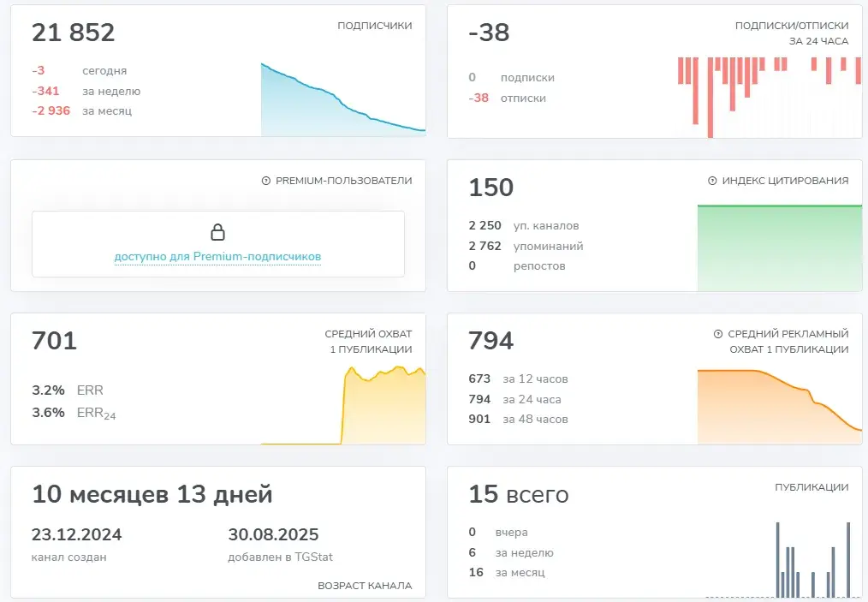Open the blue subscribers trend chart

[343, 99]
